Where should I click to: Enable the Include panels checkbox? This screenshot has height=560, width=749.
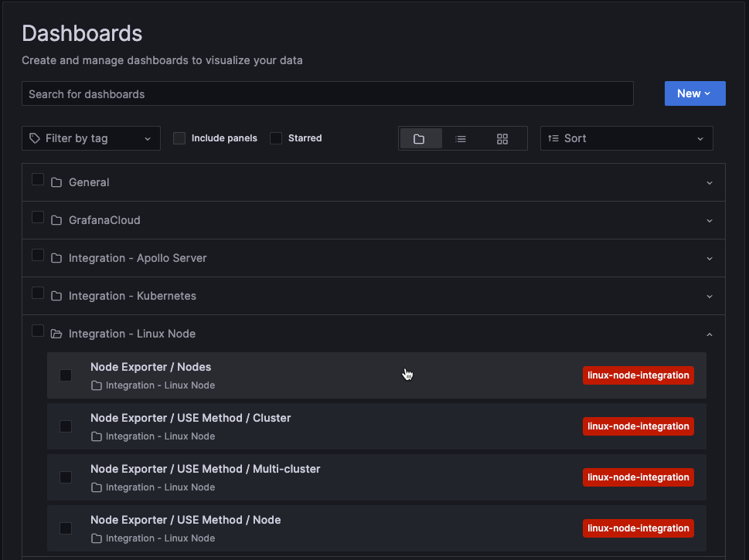pos(179,138)
